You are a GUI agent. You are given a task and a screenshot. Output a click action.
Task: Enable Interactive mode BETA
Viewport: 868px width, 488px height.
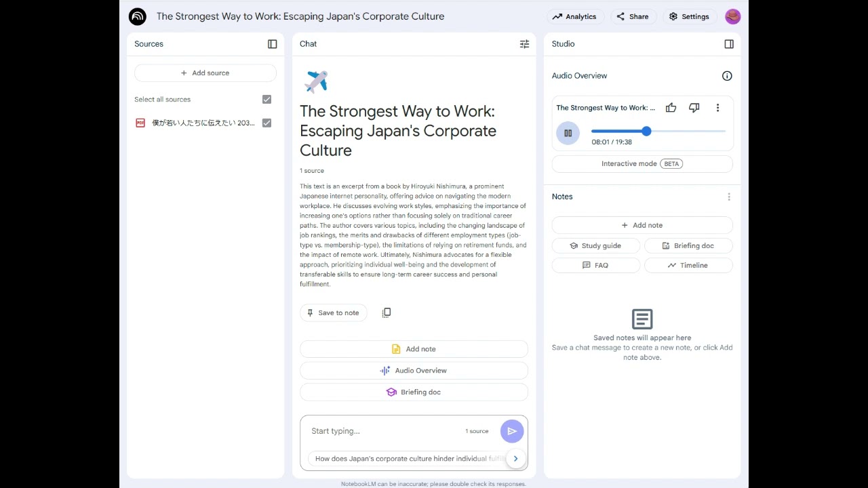tap(642, 164)
